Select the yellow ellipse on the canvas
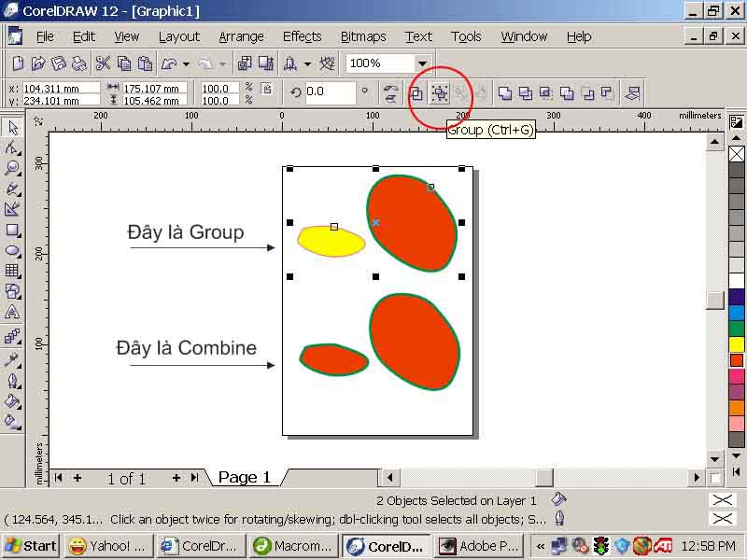The width and height of the screenshot is (747, 560). 331,241
